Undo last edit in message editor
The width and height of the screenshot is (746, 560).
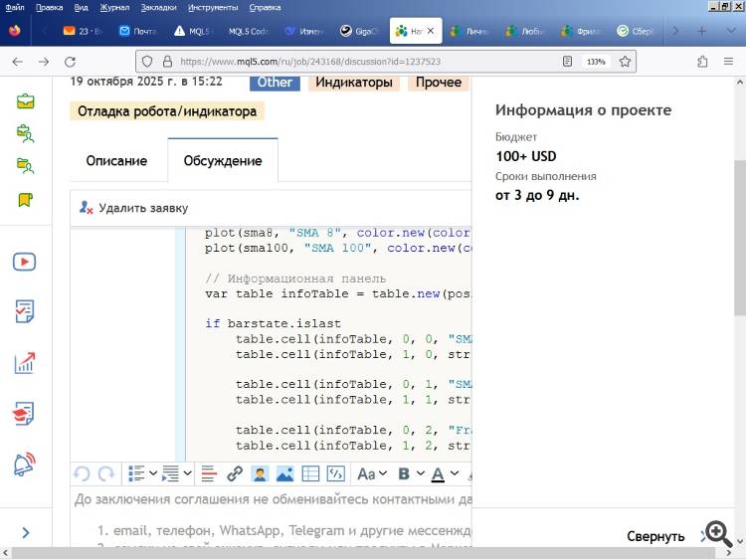click(x=82, y=473)
